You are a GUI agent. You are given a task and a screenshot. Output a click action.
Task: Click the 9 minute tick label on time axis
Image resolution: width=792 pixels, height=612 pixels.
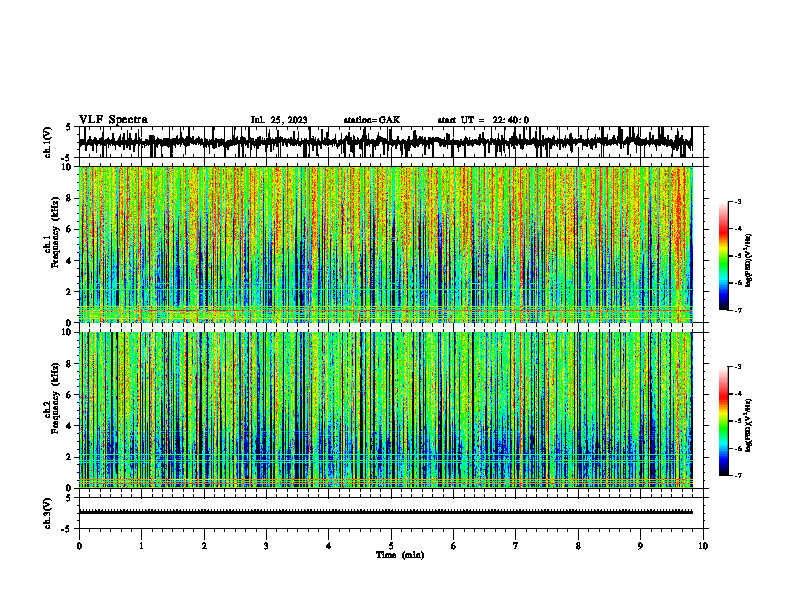640,546
